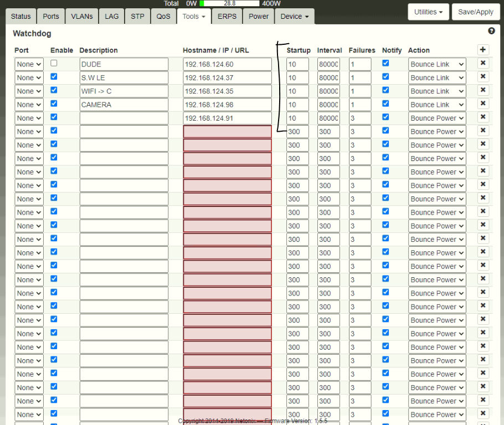This screenshot has width=504, height=425.
Task: Delete the DUDE watchdog row
Action: click(x=483, y=64)
